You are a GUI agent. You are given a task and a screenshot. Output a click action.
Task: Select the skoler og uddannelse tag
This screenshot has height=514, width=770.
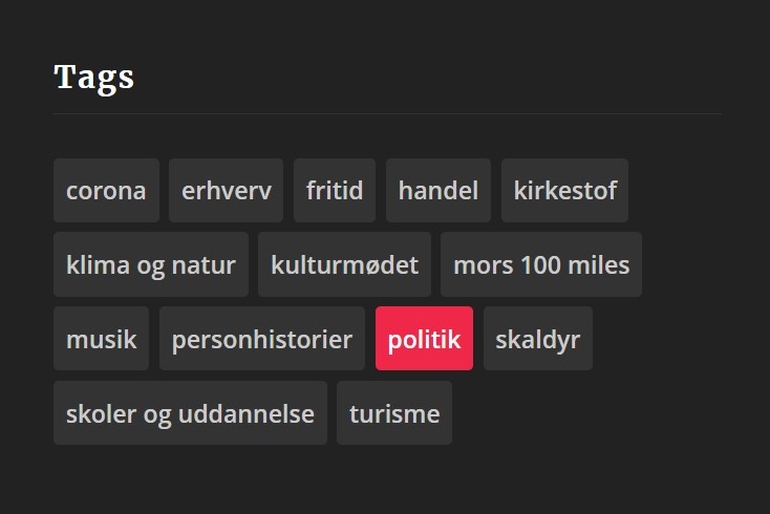(x=190, y=413)
